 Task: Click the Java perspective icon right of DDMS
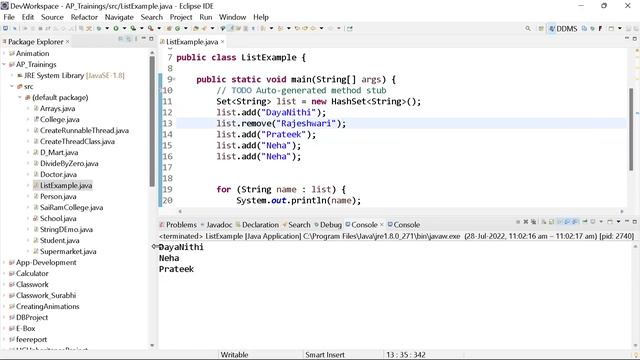(x=584, y=29)
